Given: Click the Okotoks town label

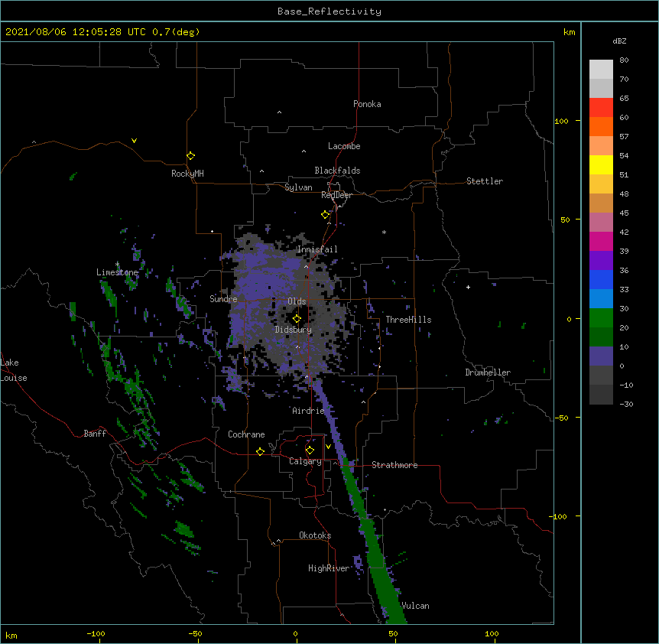Looking at the screenshot, I should coord(315,535).
